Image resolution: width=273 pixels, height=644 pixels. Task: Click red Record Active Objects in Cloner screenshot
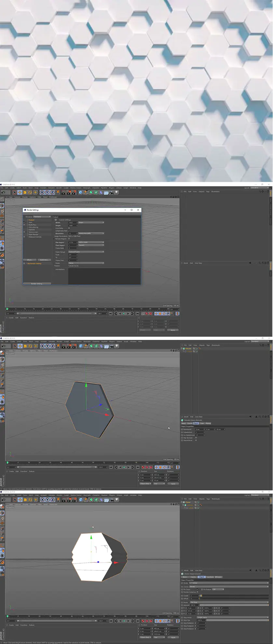[x=143, y=621]
